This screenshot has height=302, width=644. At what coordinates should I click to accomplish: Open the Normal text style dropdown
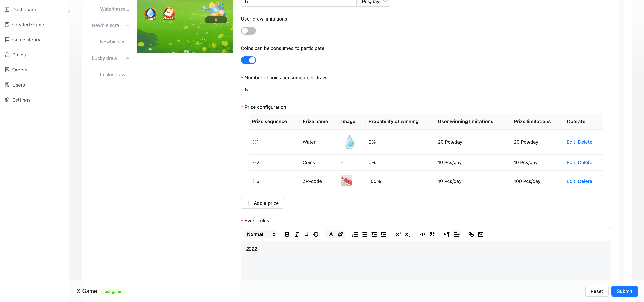click(x=261, y=234)
